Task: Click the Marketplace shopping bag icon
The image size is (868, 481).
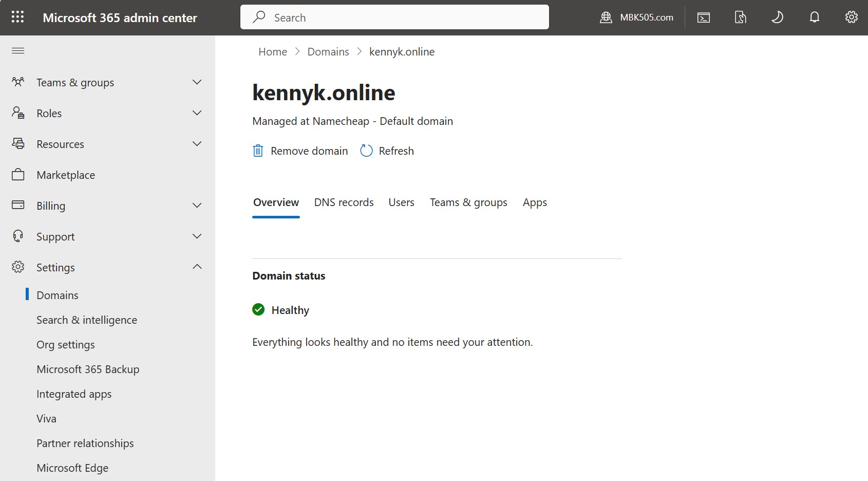Action: tap(18, 174)
